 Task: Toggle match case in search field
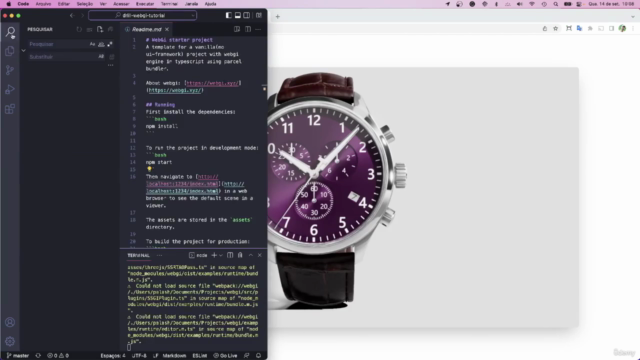[x=93, y=44]
